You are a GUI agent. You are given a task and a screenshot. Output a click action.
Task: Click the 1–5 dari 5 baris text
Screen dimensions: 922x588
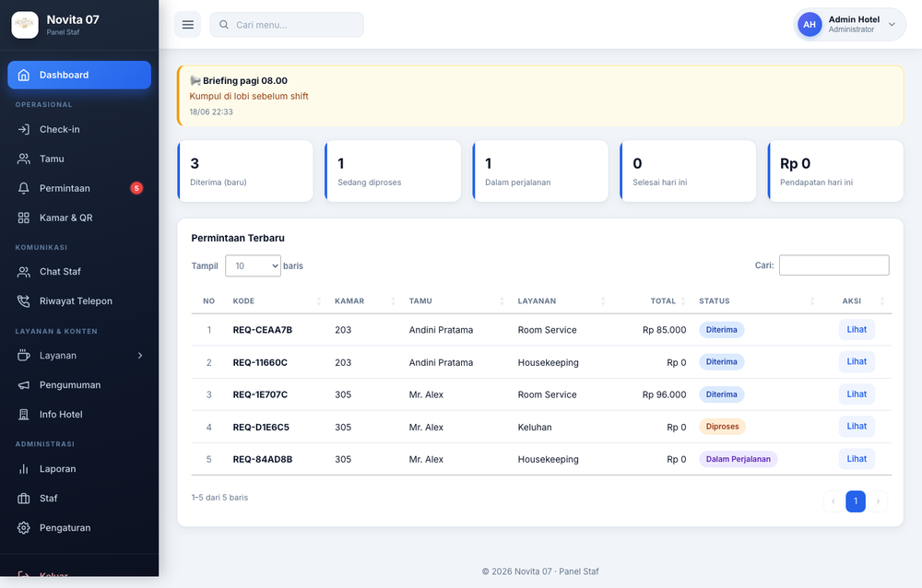[219, 498]
